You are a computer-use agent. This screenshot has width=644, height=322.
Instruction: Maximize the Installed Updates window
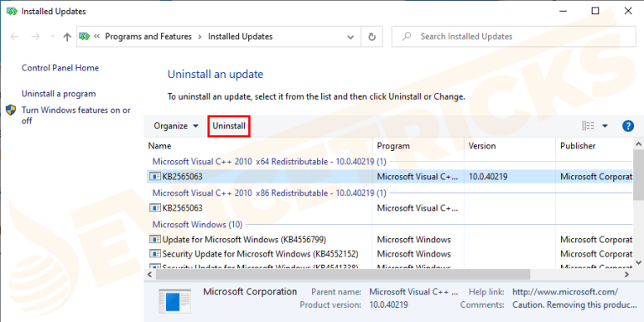click(x=595, y=11)
